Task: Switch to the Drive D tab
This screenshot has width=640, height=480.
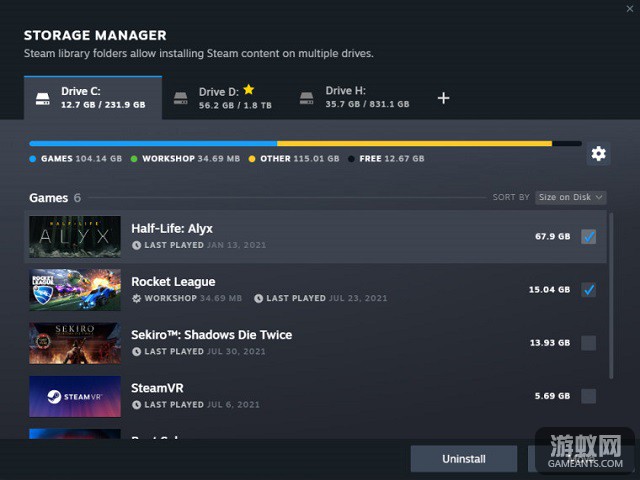Action: click(223, 98)
